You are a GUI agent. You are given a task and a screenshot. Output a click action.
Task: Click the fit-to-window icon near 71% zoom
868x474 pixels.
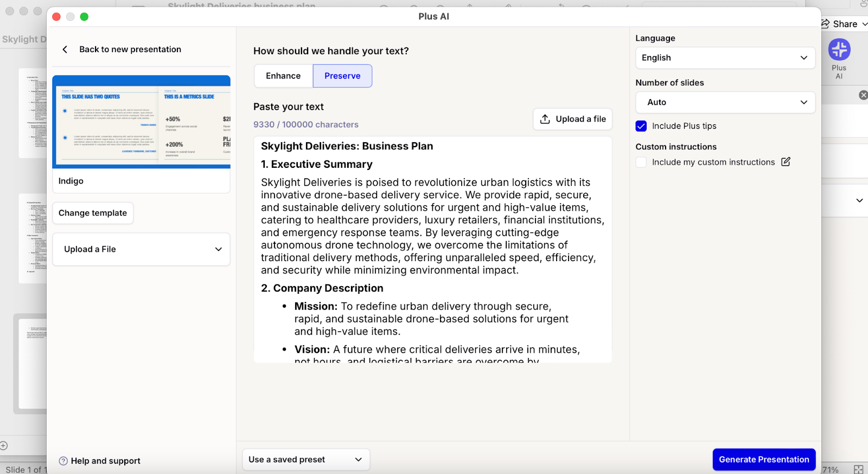click(858, 469)
